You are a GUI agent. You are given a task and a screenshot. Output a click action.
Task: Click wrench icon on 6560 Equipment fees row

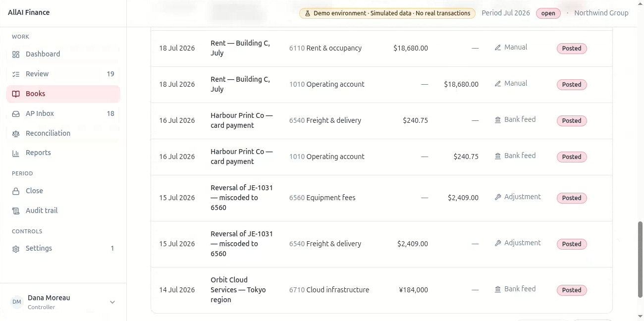pyautogui.click(x=498, y=197)
